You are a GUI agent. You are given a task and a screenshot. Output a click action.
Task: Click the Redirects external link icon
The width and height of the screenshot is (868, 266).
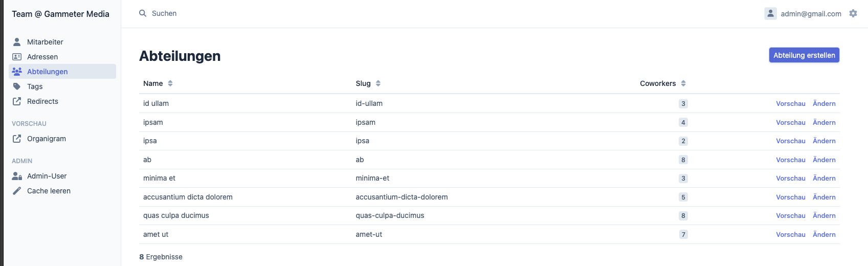pyautogui.click(x=17, y=101)
